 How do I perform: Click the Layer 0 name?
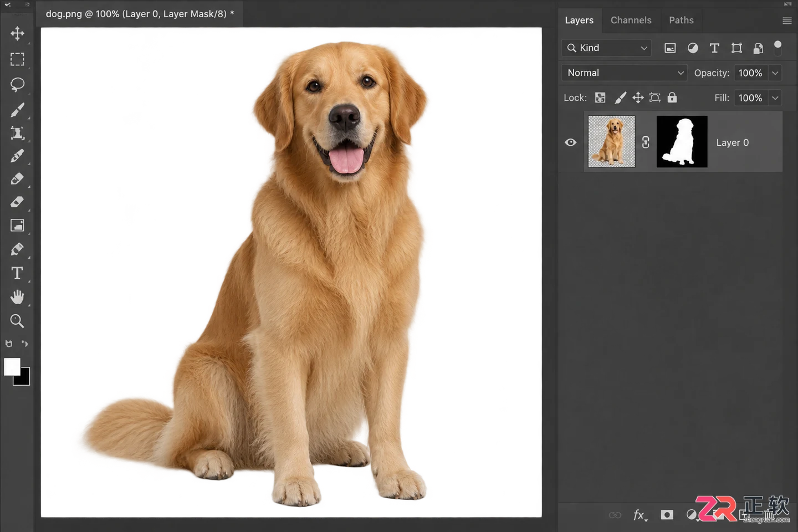(x=732, y=142)
